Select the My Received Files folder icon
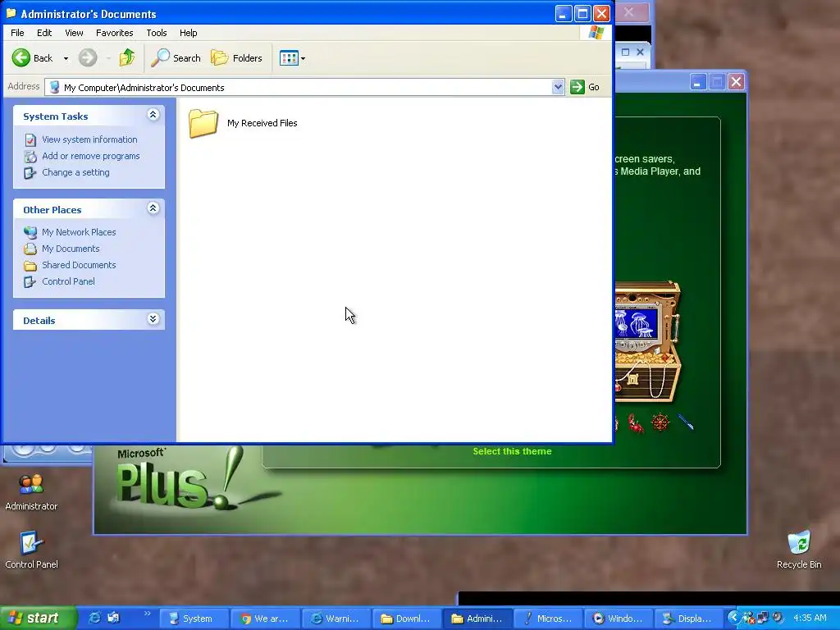 click(x=203, y=123)
